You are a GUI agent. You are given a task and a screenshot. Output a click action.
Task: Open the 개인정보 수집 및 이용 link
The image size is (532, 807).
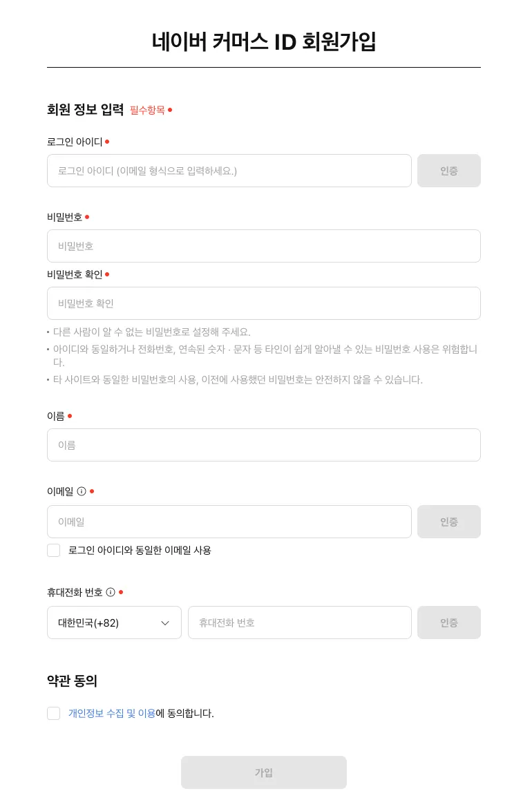click(111, 713)
